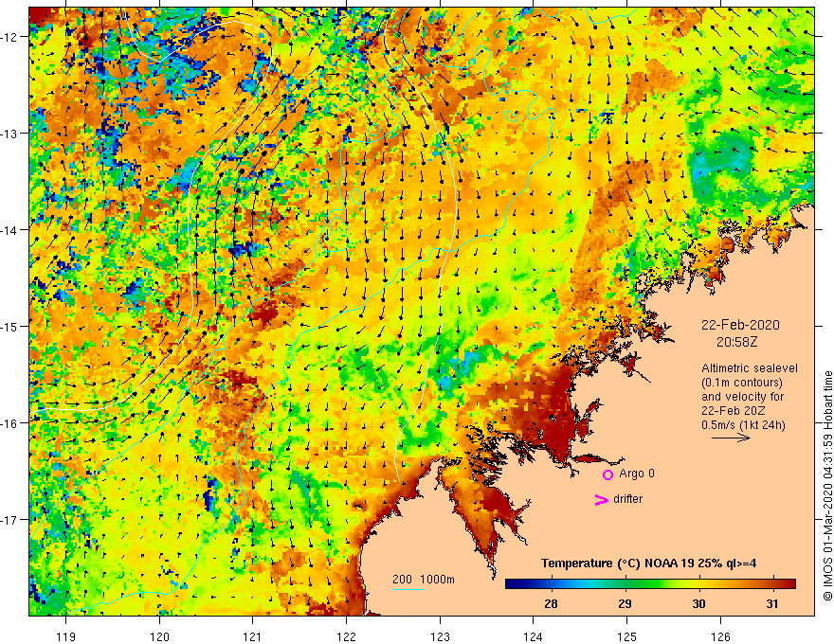Screen dimensions: 834x644
Task: Click the dark blue end of color bar
Action: (509, 584)
